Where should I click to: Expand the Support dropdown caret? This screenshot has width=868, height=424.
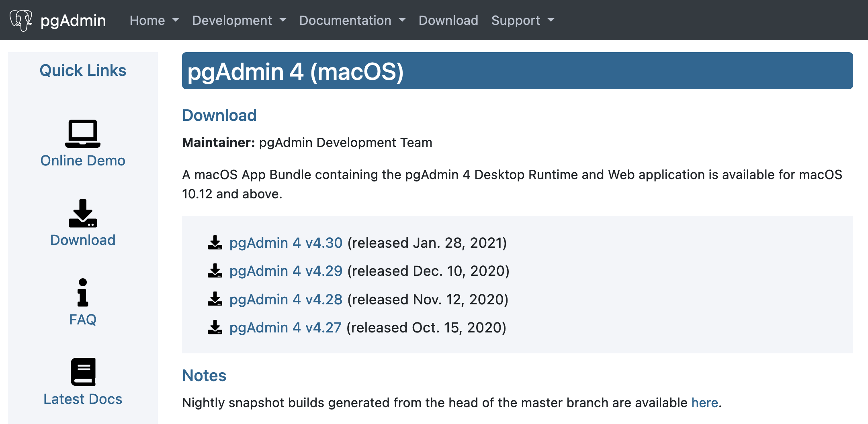tap(551, 20)
